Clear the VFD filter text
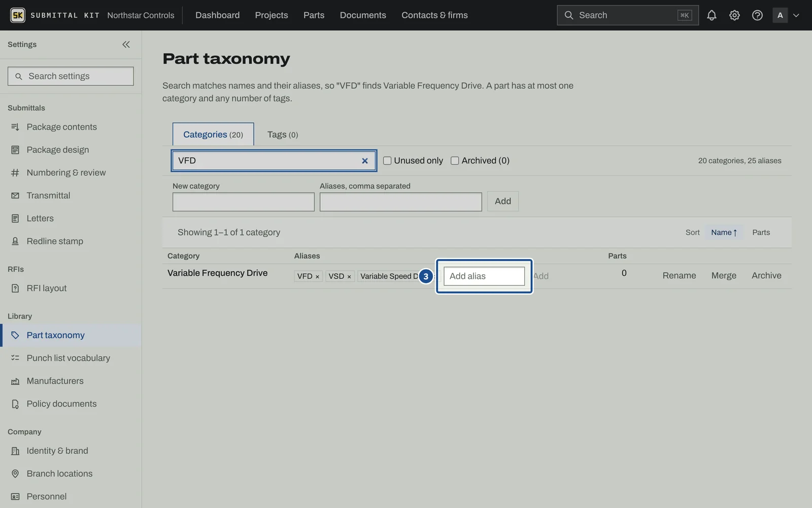The width and height of the screenshot is (812, 508). click(x=364, y=161)
